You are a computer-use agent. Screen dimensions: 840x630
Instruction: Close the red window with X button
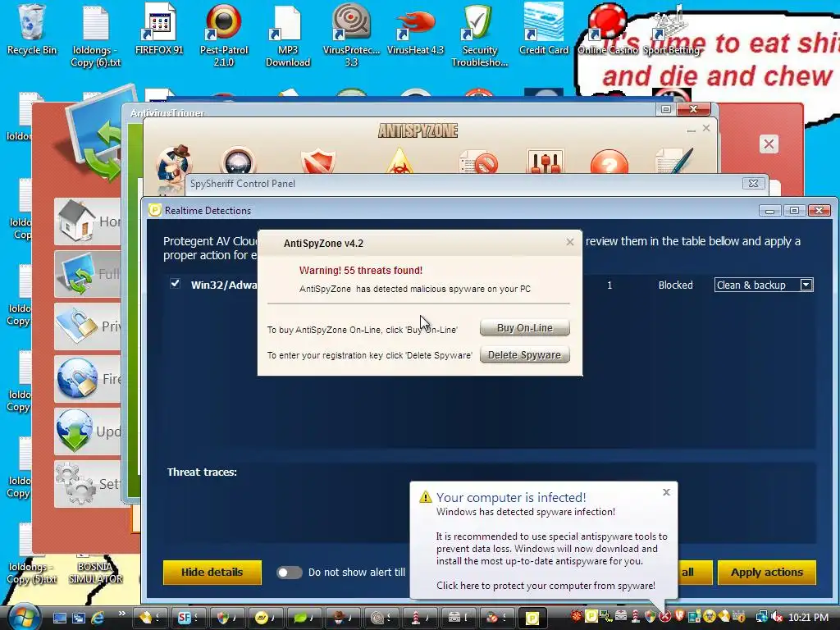(769, 144)
